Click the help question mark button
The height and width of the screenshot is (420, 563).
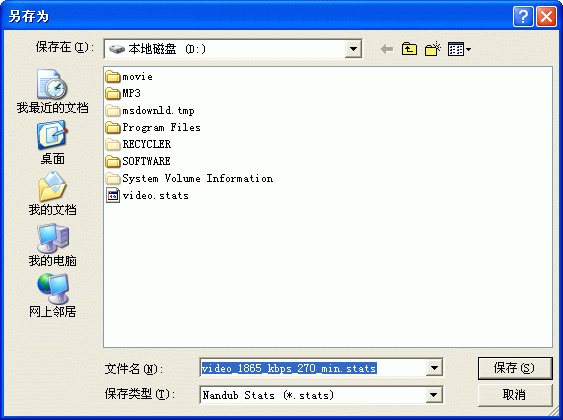pos(523,17)
